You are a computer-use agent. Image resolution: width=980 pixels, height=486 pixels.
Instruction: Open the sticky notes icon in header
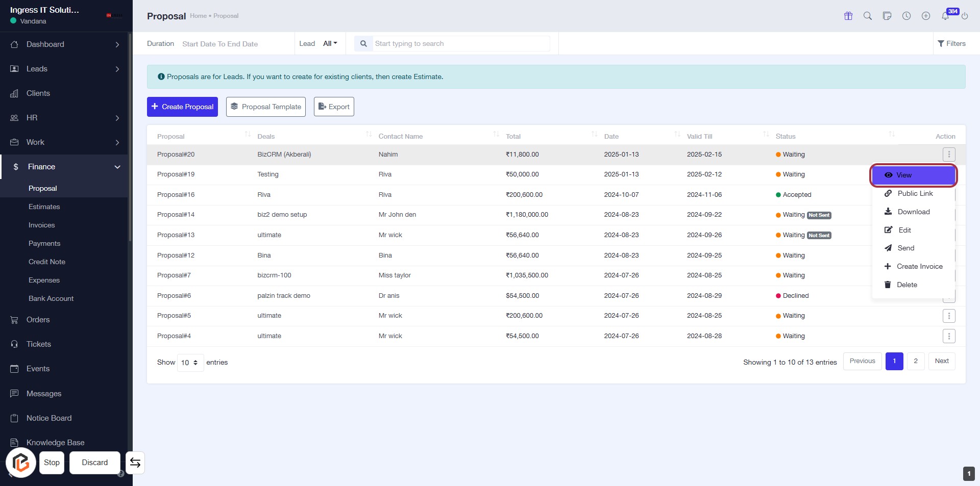887,16
